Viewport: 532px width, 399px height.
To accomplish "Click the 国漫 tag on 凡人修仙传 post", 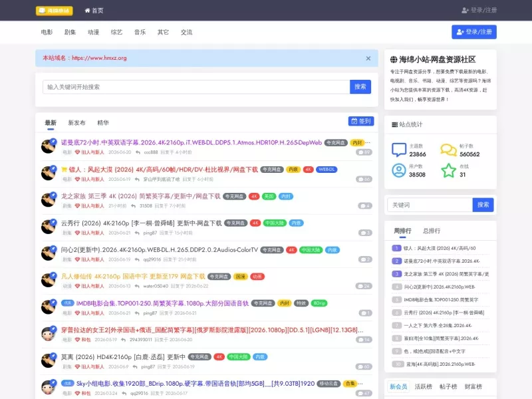I will tap(240, 277).
